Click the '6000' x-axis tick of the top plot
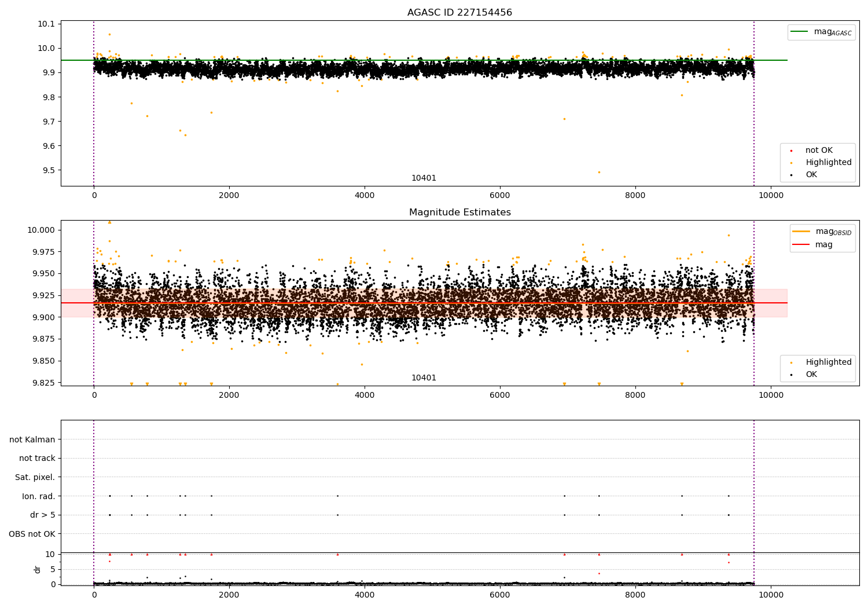The width and height of the screenshot is (868, 608). pyautogui.click(x=500, y=196)
